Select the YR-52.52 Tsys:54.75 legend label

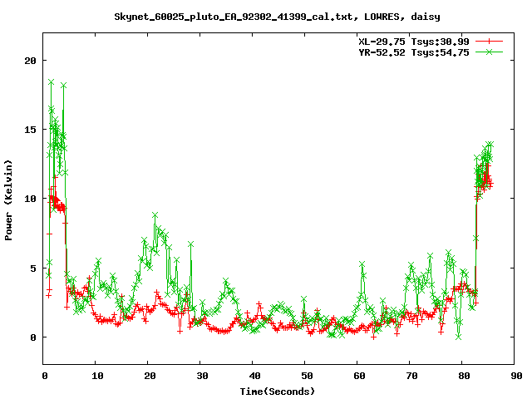point(414,52)
